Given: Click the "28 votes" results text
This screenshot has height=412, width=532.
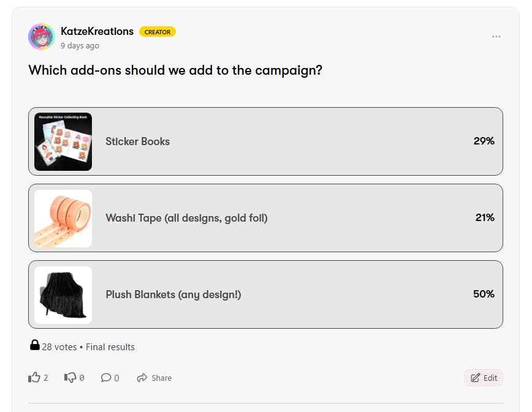Looking at the screenshot, I should pyautogui.click(x=59, y=347).
